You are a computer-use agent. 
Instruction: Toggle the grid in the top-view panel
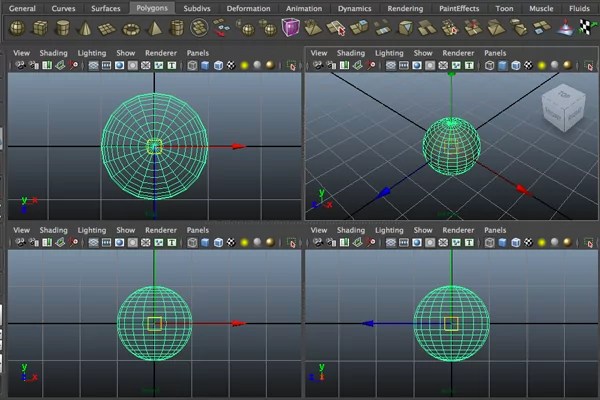(x=93, y=66)
